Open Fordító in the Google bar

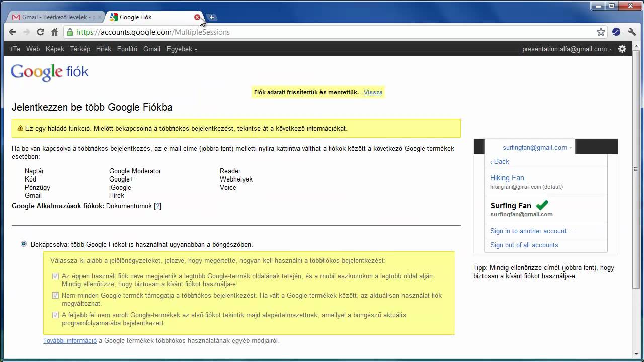click(x=127, y=49)
